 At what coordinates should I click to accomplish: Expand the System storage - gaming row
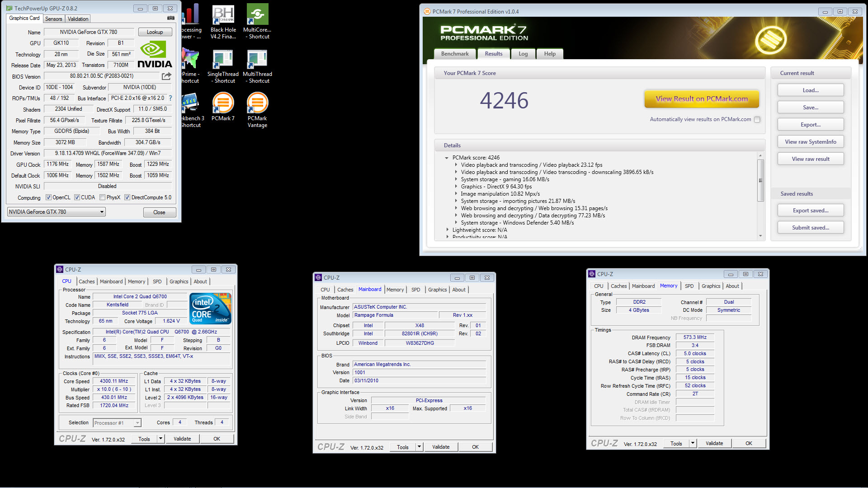point(456,179)
